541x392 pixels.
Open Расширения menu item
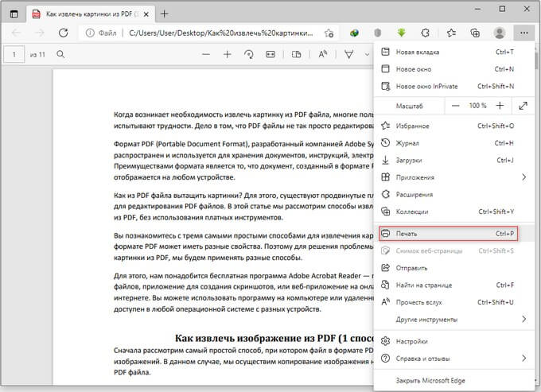click(454, 195)
